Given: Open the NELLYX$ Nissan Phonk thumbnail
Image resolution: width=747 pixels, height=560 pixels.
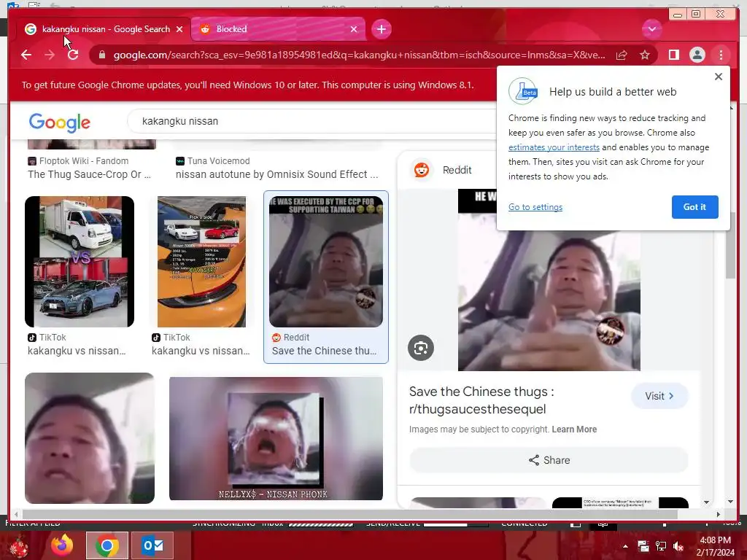Looking at the screenshot, I should tap(276, 438).
